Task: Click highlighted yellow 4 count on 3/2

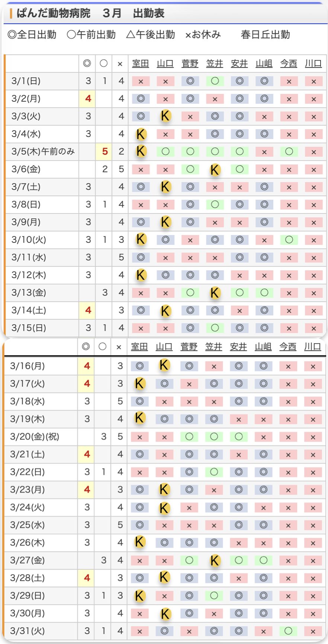Action: (x=88, y=99)
